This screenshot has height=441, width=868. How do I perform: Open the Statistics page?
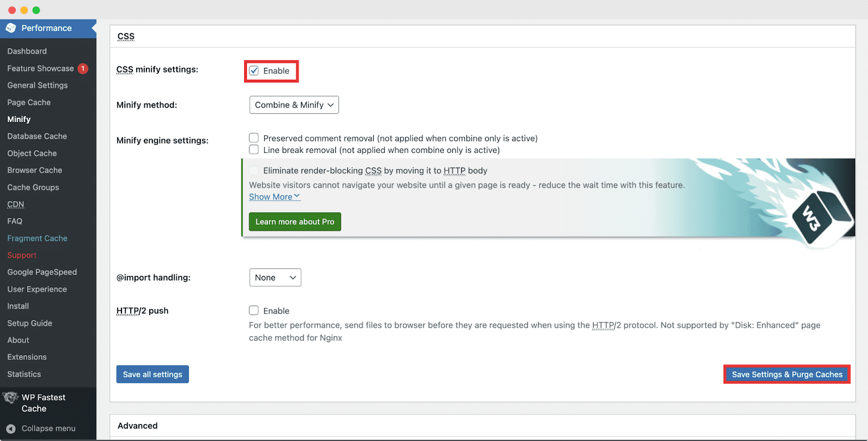pyautogui.click(x=24, y=374)
